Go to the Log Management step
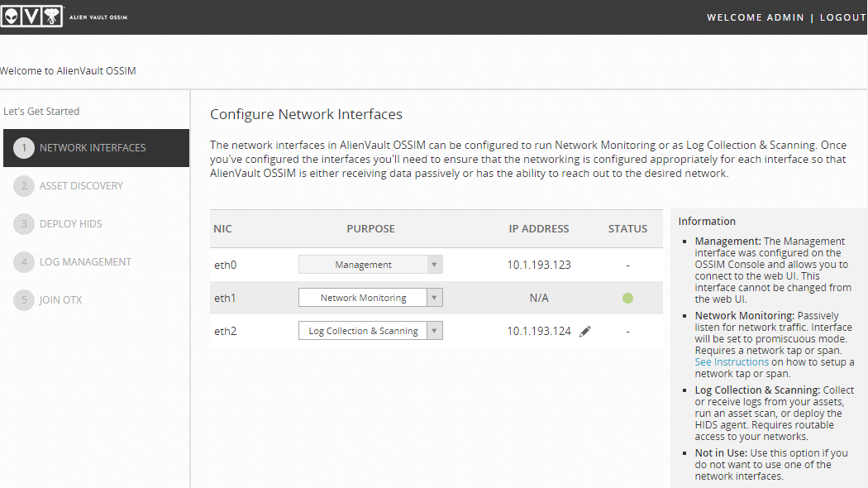 click(x=85, y=262)
